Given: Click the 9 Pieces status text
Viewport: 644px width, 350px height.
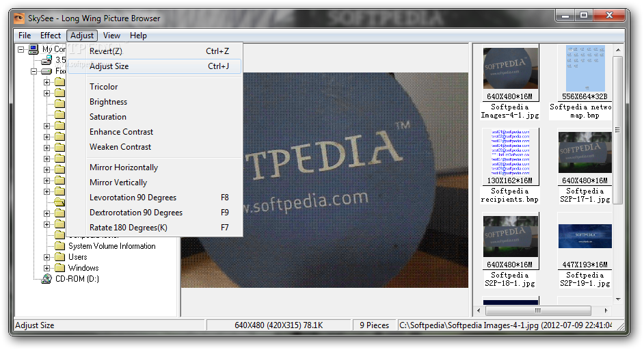Looking at the screenshot, I should coord(374,325).
